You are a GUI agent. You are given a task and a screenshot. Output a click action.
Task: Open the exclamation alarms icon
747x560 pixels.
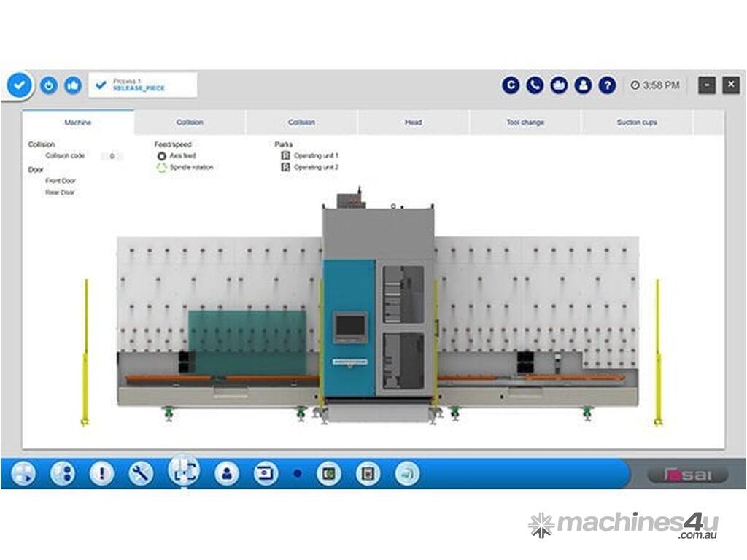pyautogui.click(x=101, y=474)
